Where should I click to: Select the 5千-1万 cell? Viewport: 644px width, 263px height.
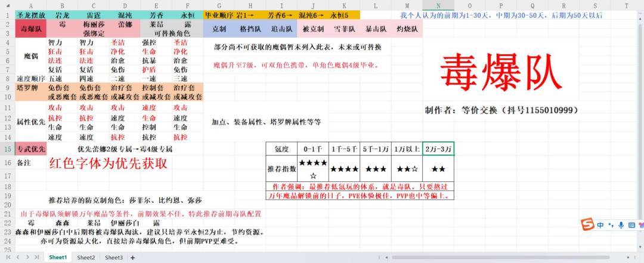(x=376, y=148)
